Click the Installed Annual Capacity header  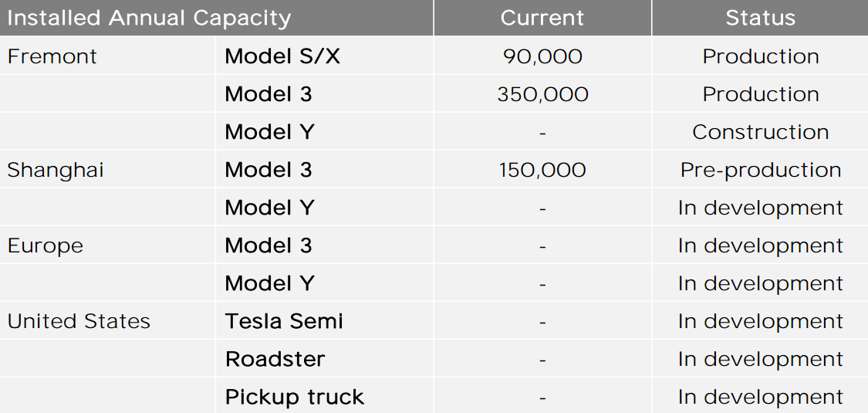pos(149,18)
